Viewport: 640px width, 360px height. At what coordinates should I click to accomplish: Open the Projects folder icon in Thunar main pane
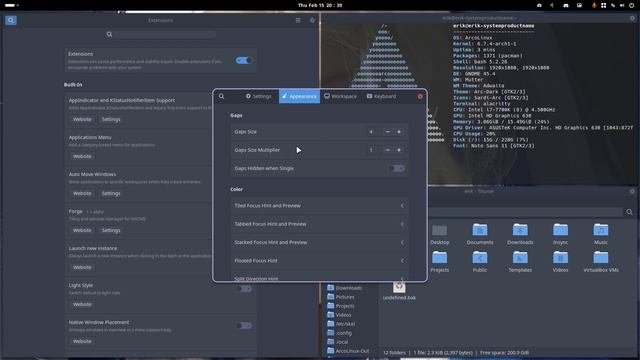point(440,262)
